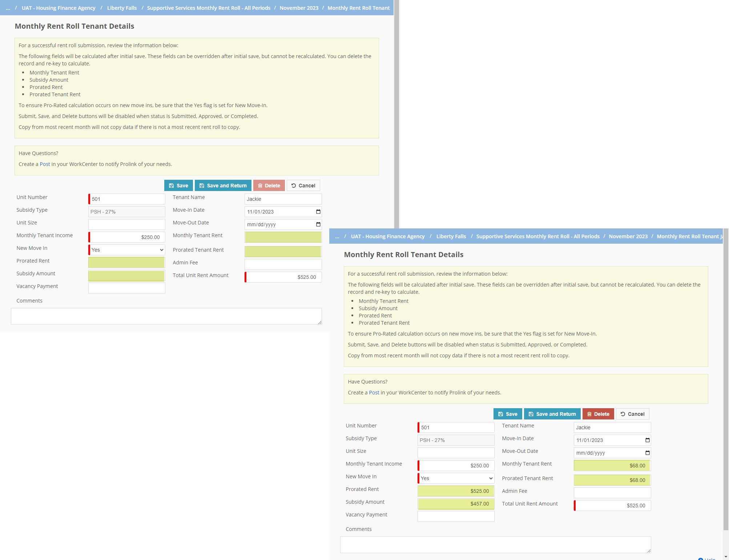Click the vertical scrollbar of the lower window
Screen dimensions: 729x560
726,363
